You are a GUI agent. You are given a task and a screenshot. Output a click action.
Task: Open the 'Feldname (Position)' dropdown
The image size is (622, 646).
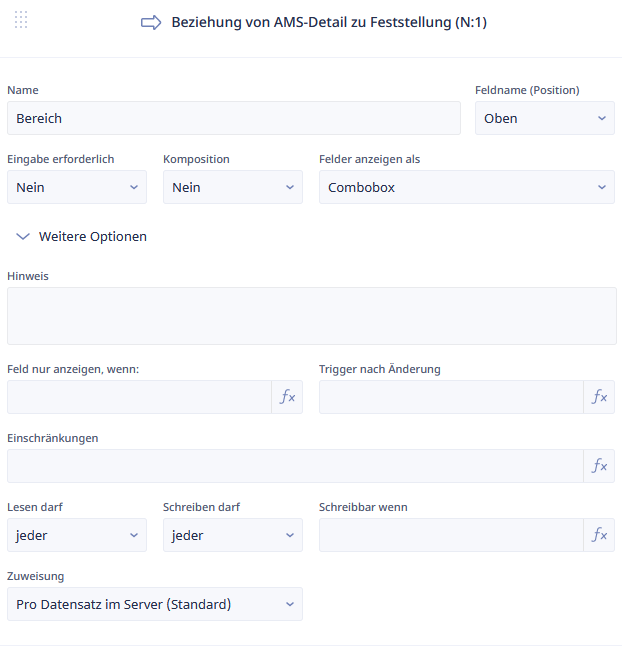point(544,118)
